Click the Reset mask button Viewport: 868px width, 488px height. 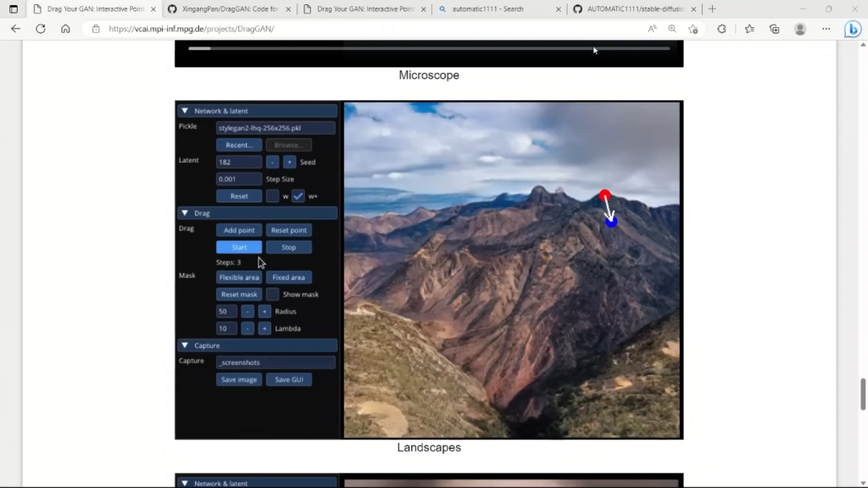pyautogui.click(x=239, y=294)
